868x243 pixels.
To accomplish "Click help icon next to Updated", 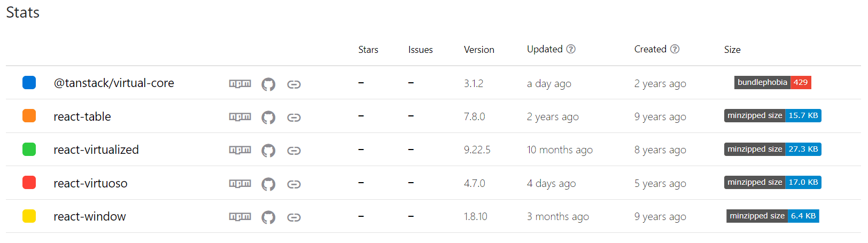I will pos(571,49).
